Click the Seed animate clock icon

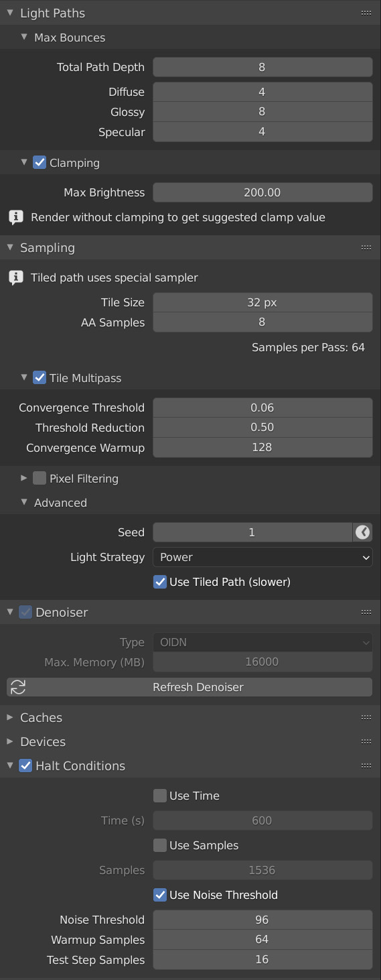362,532
